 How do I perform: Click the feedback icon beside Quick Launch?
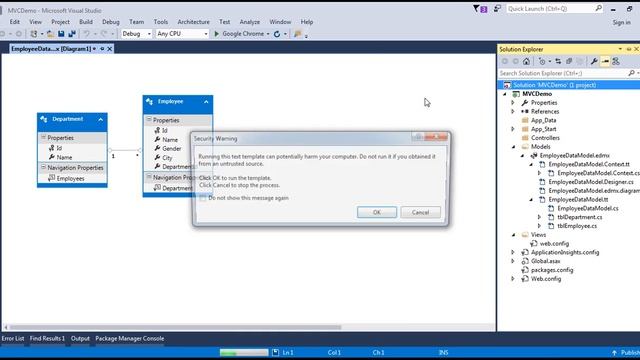pos(497,9)
